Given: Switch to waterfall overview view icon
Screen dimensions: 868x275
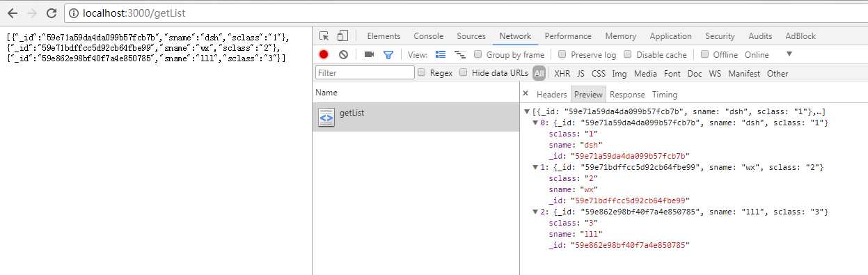Looking at the screenshot, I should coord(459,54).
